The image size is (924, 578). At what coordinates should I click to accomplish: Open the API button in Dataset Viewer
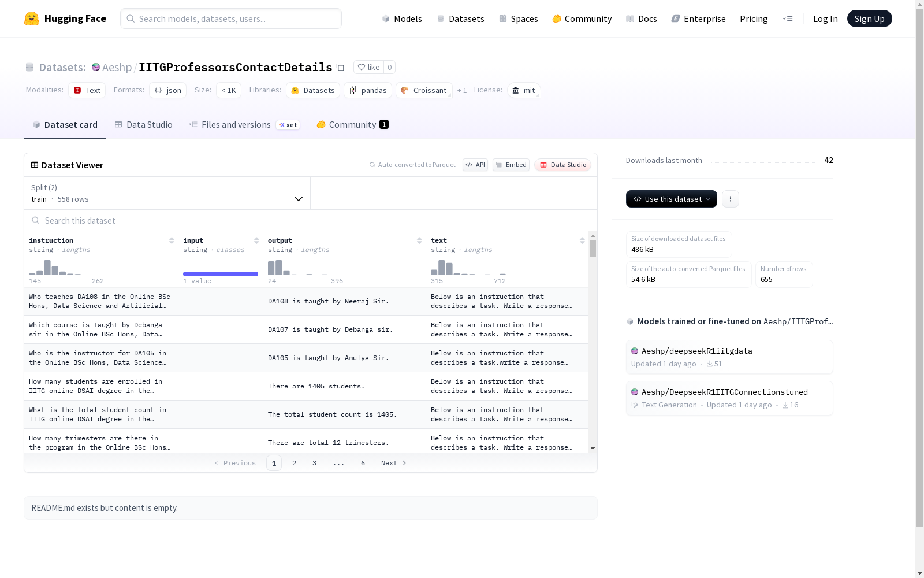[475, 165]
